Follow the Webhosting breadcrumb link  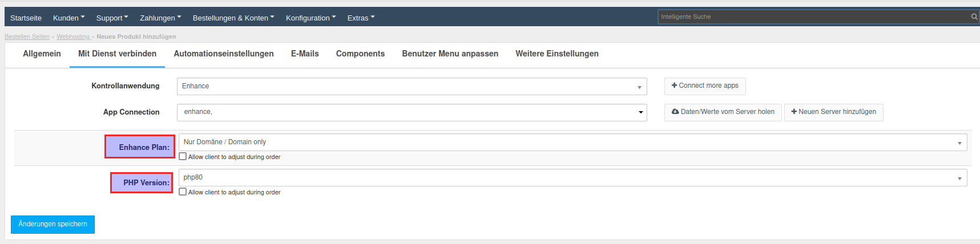pyautogui.click(x=73, y=36)
